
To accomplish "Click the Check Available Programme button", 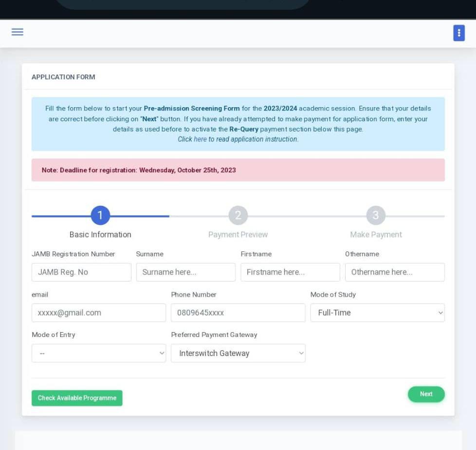I will click(x=77, y=398).
